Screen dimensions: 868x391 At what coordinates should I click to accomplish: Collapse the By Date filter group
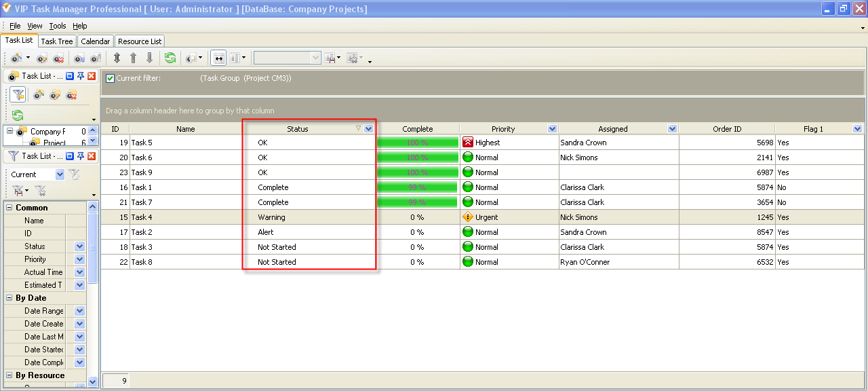click(9, 298)
